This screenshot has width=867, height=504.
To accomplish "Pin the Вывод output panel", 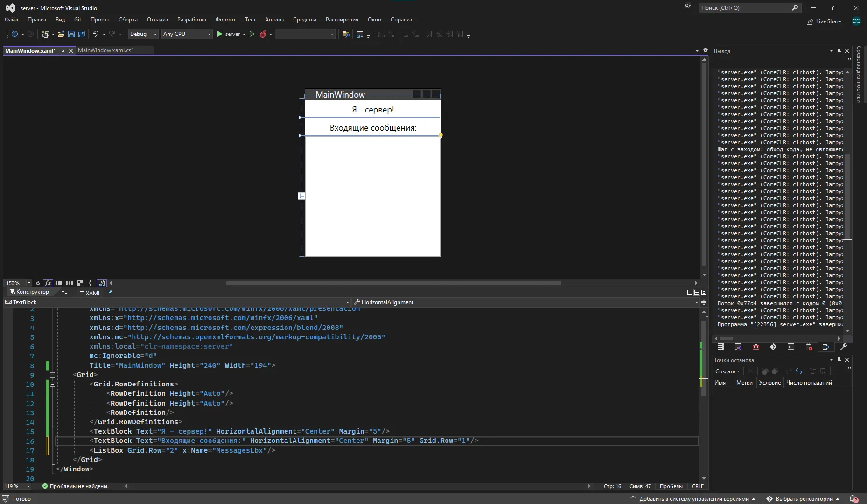I will click(x=839, y=51).
